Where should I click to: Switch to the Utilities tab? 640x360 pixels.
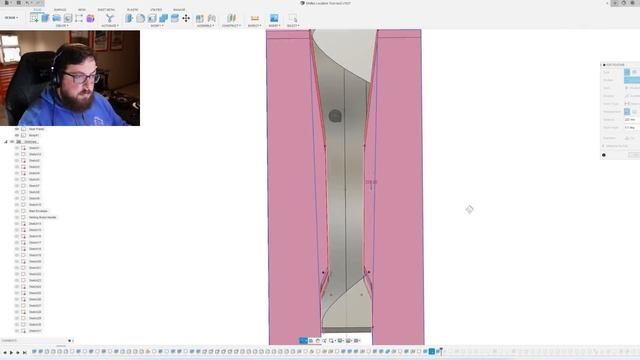(156, 10)
